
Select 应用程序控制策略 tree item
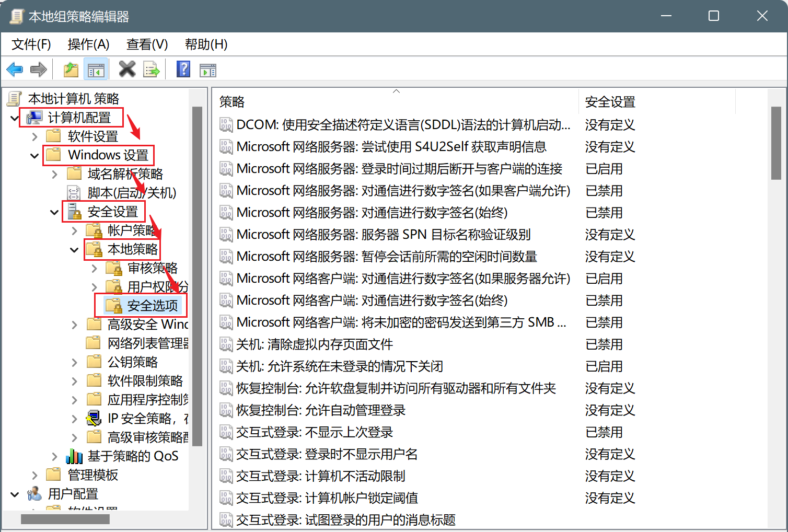(x=148, y=400)
